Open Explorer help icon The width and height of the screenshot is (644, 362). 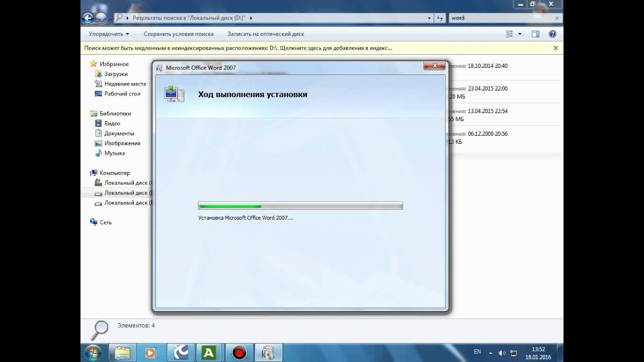(552, 34)
